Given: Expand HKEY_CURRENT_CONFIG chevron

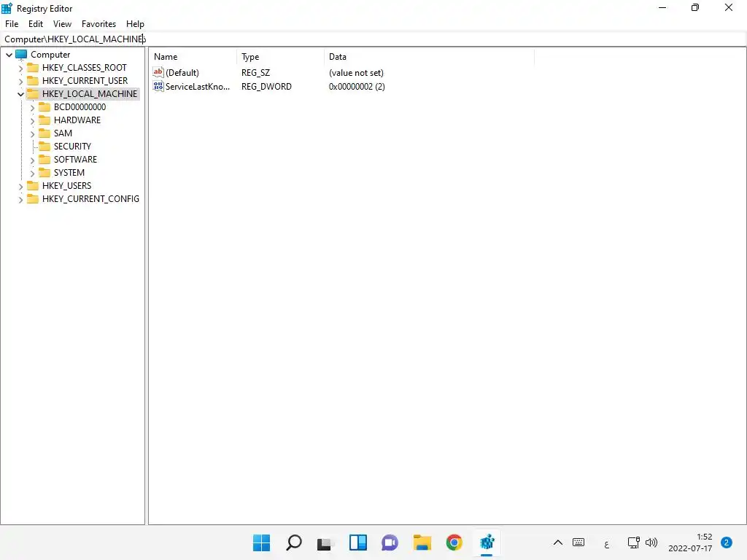Looking at the screenshot, I should (20, 200).
